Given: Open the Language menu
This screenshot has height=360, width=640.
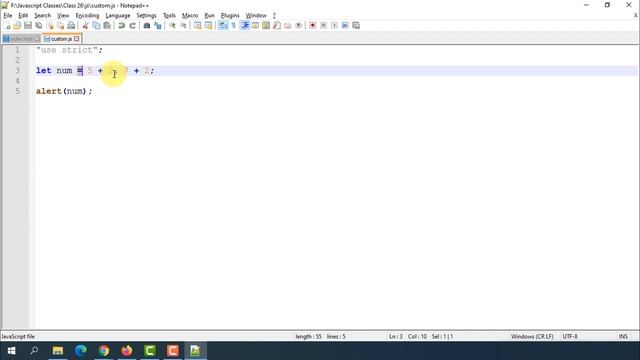Looking at the screenshot, I should [118, 16].
